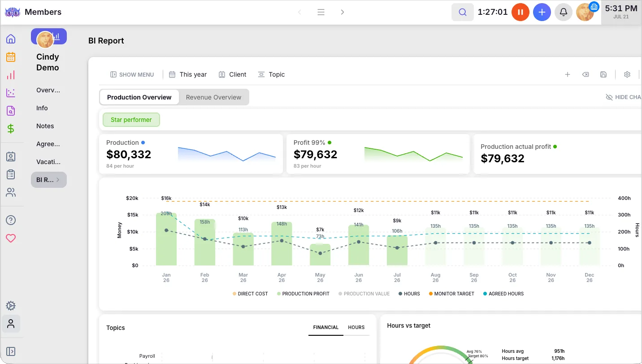Screen dimensions: 642x364
Task: Open the This year date filter
Action: click(188, 74)
